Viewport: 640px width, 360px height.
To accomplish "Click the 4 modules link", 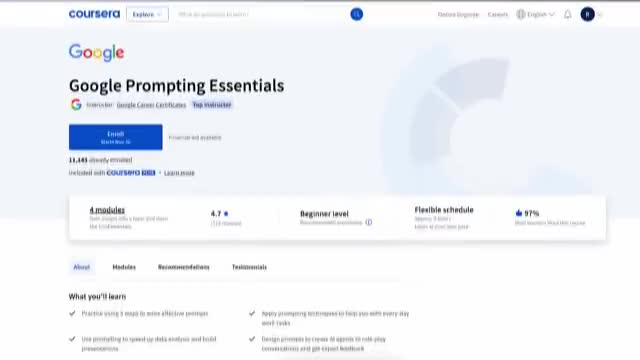I will coord(107,210).
